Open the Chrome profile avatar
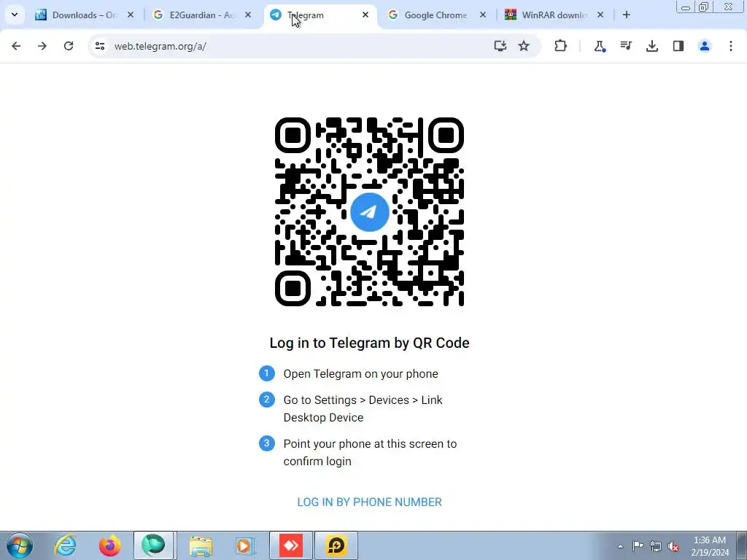The width and height of the screenshot is (747, 560). coord(705,46)
